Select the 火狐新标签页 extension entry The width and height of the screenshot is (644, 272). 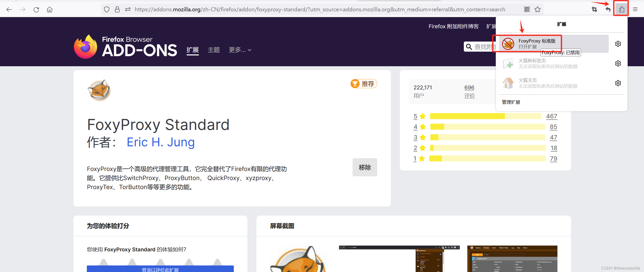pyautogui.click(x=553, y=63)
